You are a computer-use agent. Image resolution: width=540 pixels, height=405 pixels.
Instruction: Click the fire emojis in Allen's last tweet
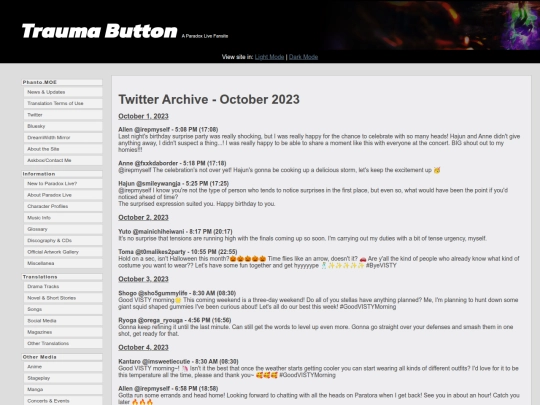143,402
